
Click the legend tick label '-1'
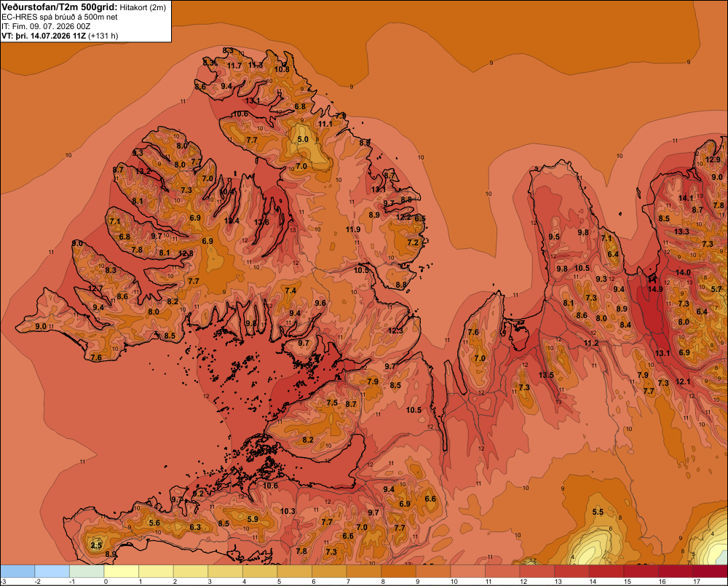pos(72,582)
